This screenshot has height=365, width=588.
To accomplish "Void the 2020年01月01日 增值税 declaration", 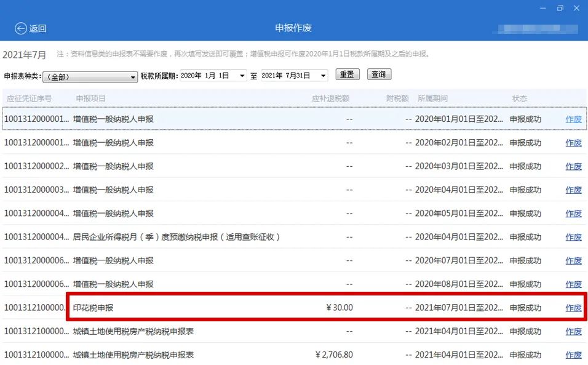I will pyautogui.click(x=573, y=119).
